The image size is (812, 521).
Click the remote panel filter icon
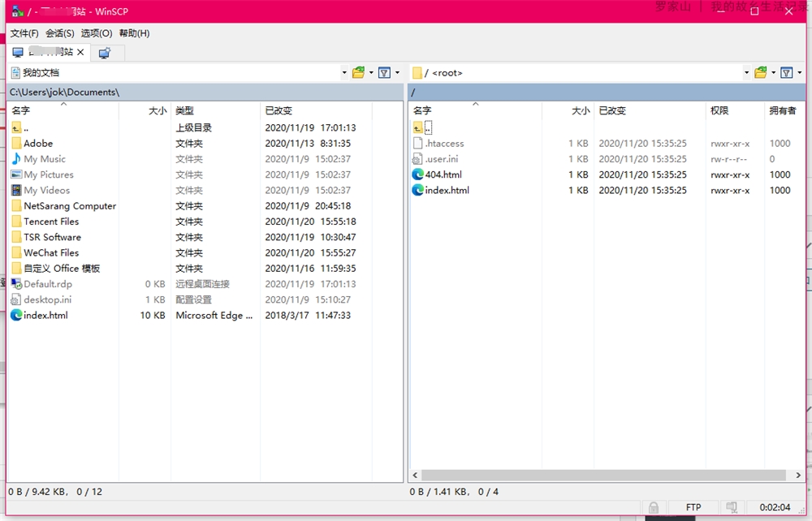[787, 73]
